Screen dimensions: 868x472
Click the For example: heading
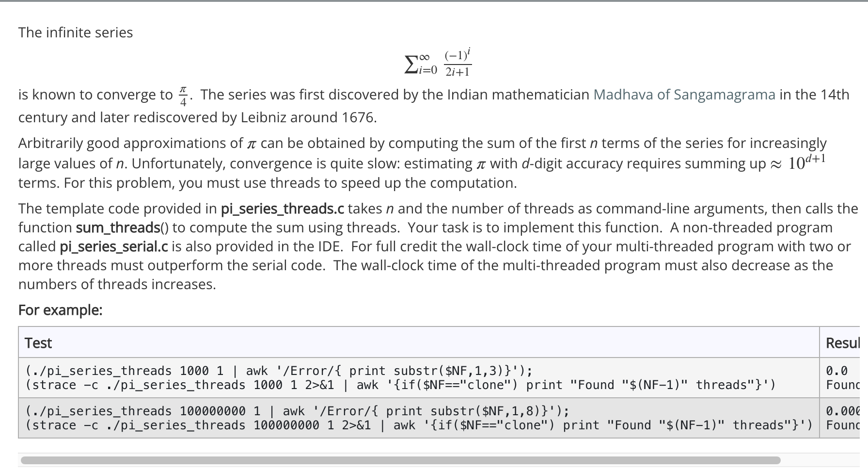[60, 309]
